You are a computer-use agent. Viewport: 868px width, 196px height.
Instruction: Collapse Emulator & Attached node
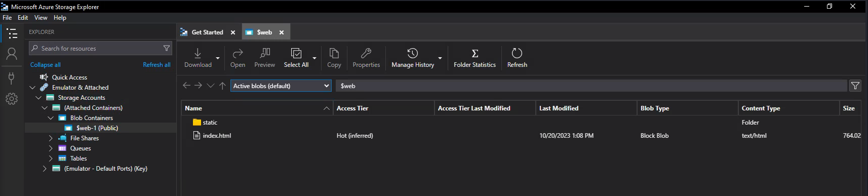(32, 88)
